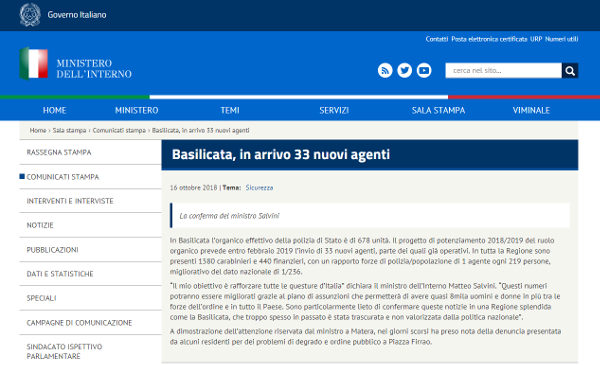The width and height of the screenshot is (600, 365).
Task: Click the Ministero dell'Interno flag logo
Action: point(34,64)
